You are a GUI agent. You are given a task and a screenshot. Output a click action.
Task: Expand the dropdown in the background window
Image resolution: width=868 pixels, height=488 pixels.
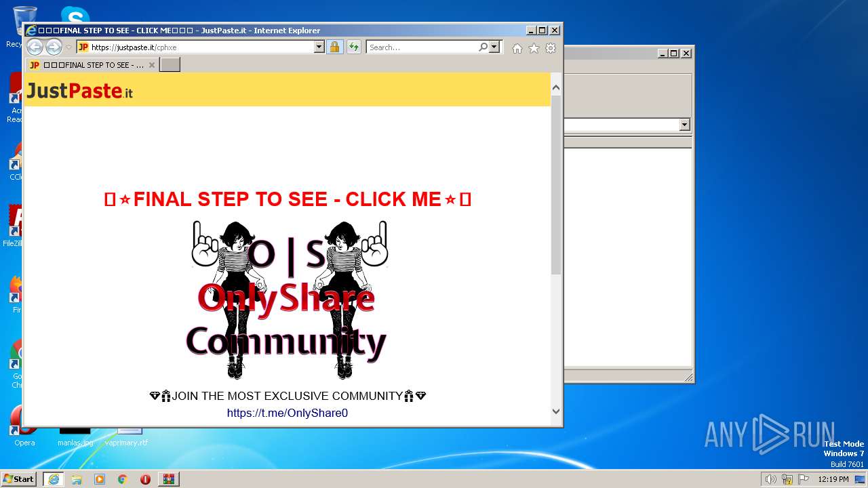point(684,125)
